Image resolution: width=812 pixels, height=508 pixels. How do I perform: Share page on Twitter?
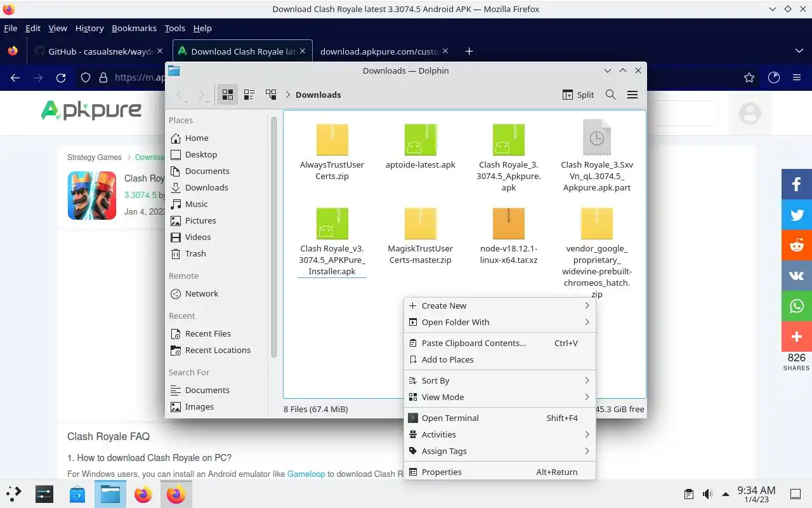click(x=797, y=215)
